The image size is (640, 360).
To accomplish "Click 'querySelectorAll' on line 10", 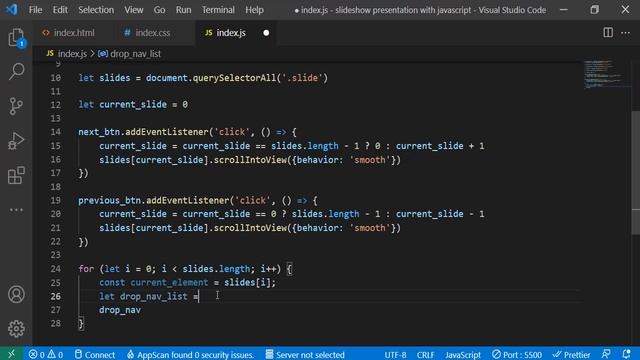I will 234,78.
